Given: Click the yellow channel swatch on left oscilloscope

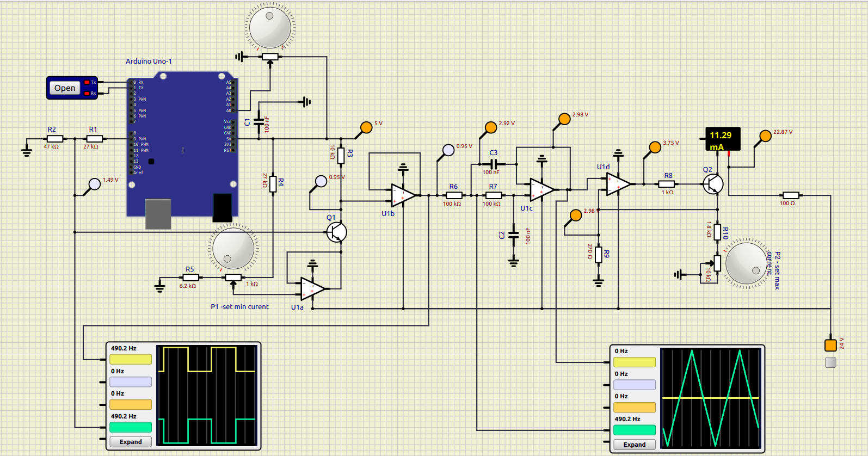Looking at the screenshot, I should click(x=131, y=359).
